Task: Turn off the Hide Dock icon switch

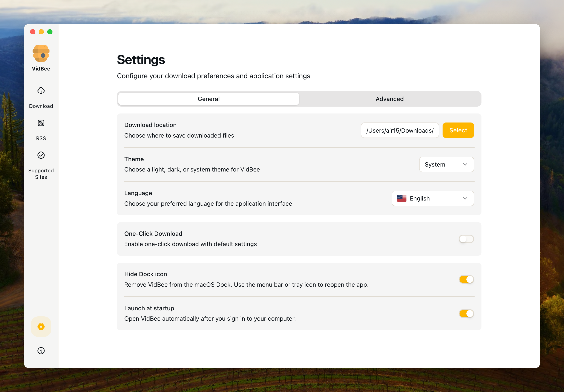Action: point(466,279)
